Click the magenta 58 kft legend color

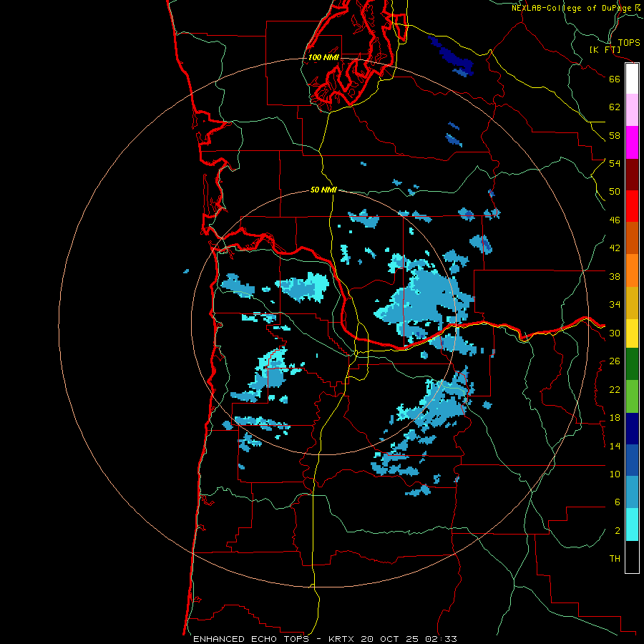click(x=632, y=142)
